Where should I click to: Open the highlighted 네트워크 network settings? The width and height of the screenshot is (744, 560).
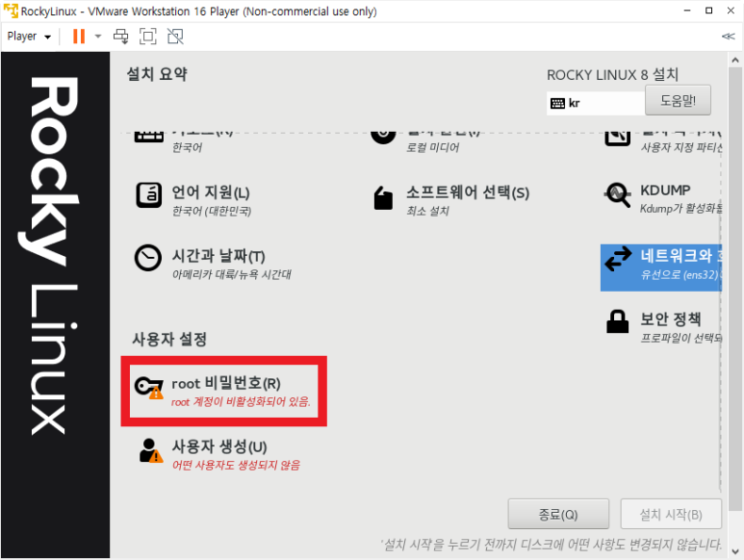661,267
